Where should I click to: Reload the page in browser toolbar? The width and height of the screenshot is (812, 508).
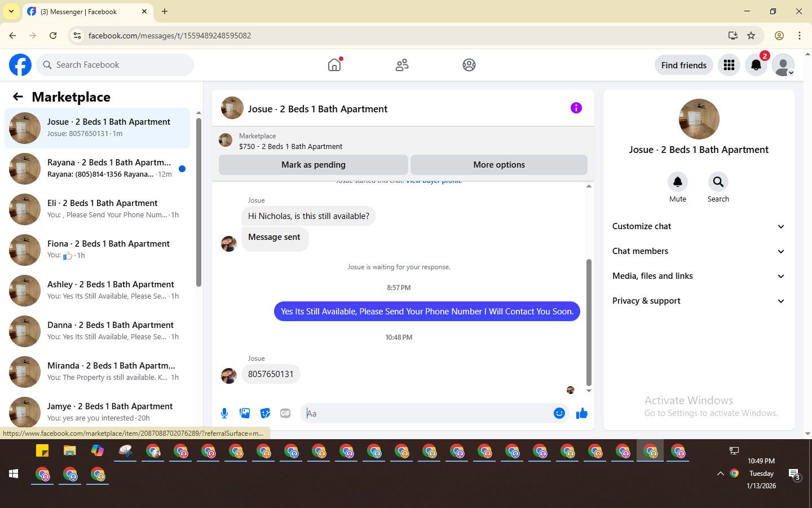[x=53, y=36]
